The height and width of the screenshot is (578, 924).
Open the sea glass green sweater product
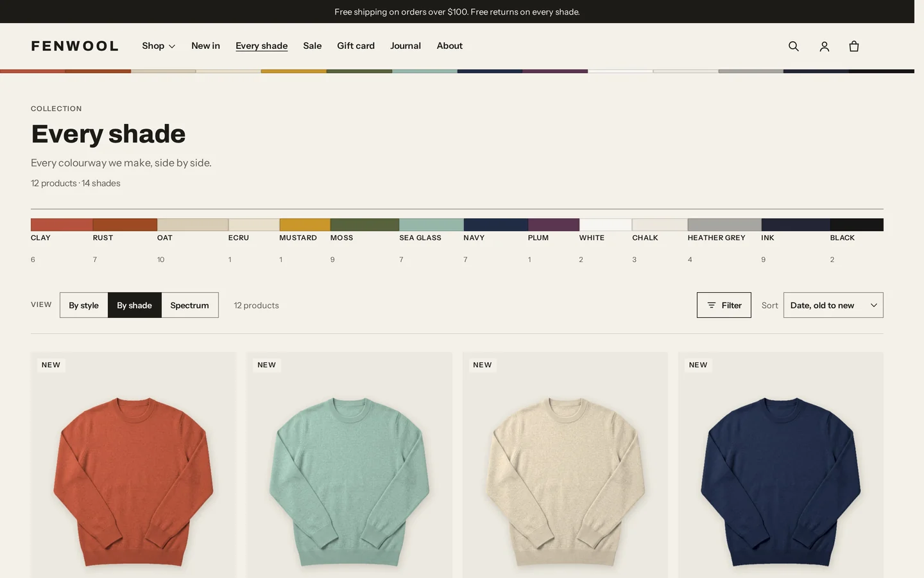[x=349, y=465]
